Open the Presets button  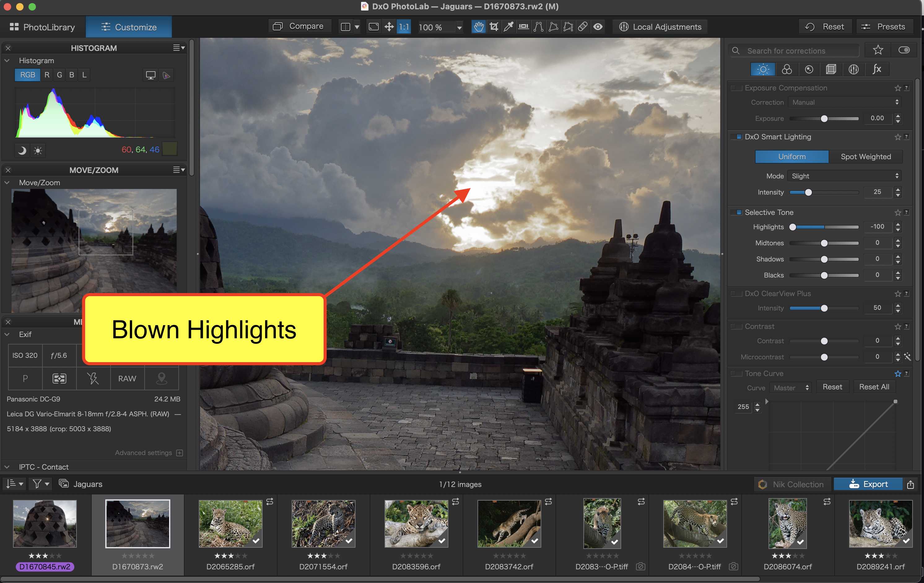tap(884, 27)
